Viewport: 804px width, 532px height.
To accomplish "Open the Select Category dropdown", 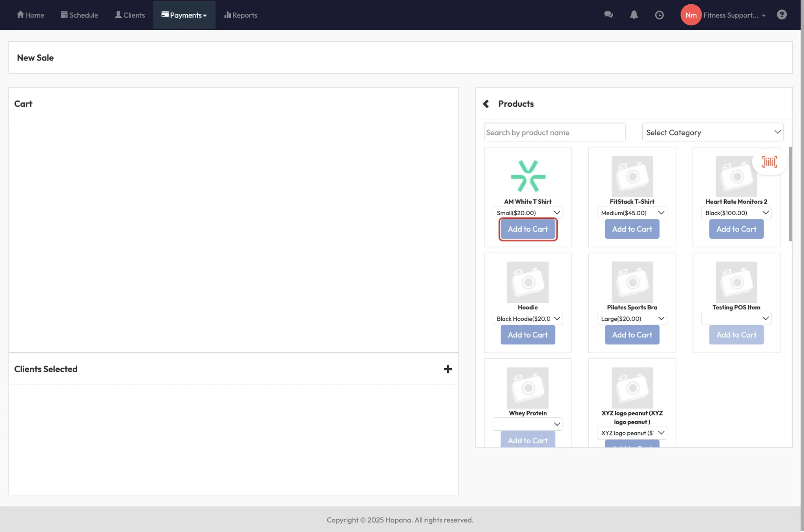I will (713, 132).
